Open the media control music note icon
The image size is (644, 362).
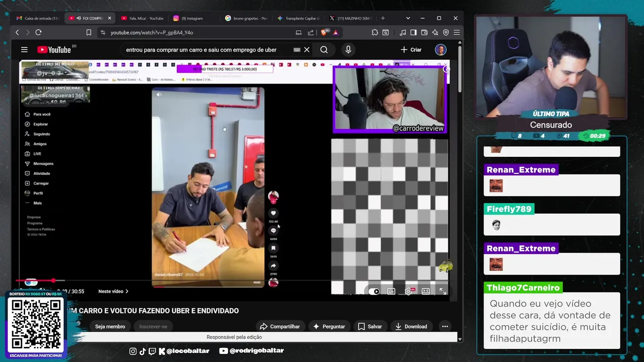click(x=403, y=32)
